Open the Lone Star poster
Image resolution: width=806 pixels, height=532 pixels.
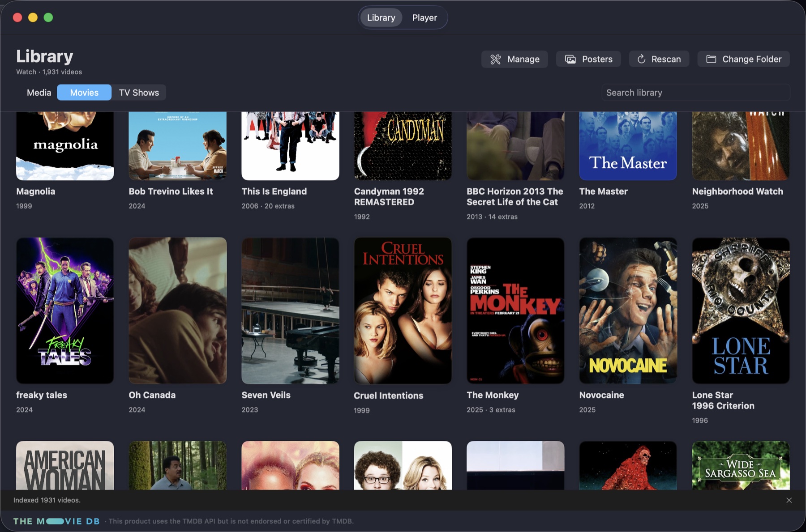point(741,311)
